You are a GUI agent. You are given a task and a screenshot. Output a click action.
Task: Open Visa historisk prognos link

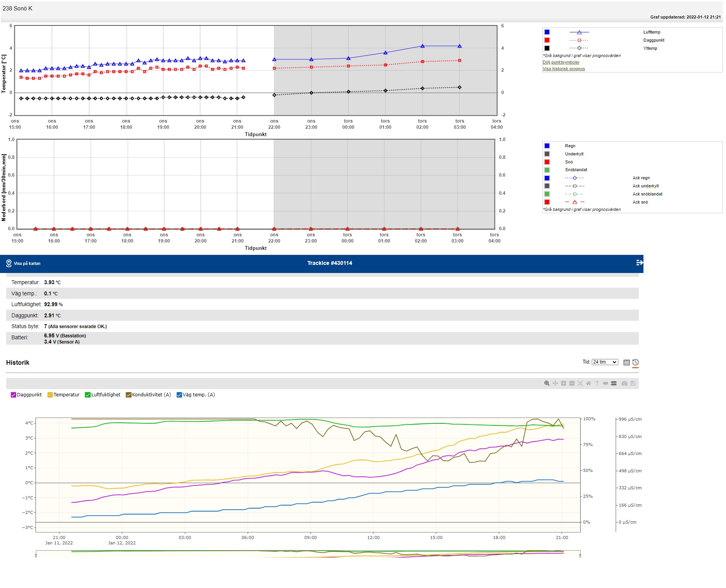564,69
